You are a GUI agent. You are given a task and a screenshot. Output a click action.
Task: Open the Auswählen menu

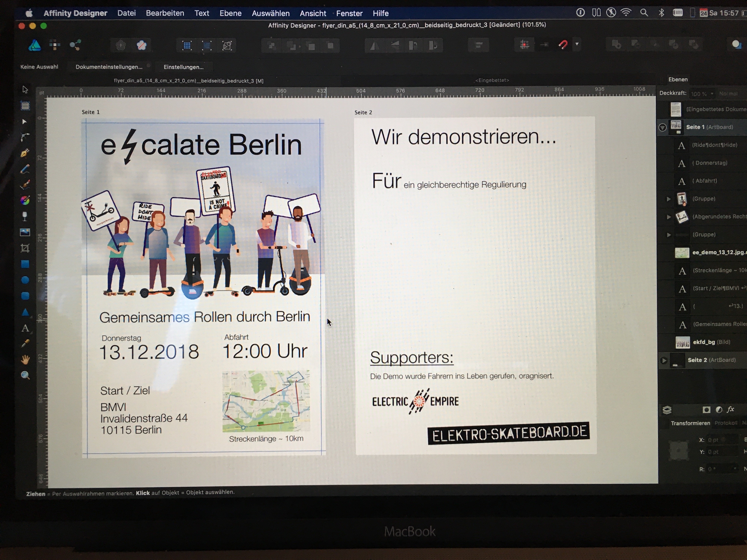(x=270, y=14)
